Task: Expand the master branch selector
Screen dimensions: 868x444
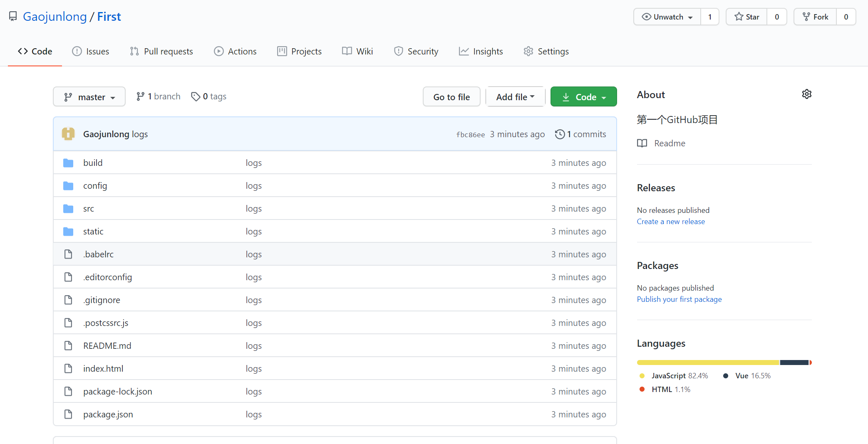Action: coord(89,96)
